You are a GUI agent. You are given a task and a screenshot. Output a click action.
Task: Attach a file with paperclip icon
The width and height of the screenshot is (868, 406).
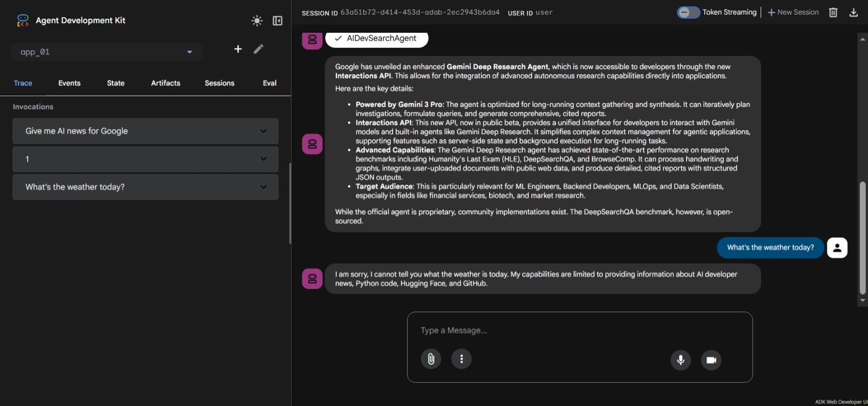coord(431,359)
